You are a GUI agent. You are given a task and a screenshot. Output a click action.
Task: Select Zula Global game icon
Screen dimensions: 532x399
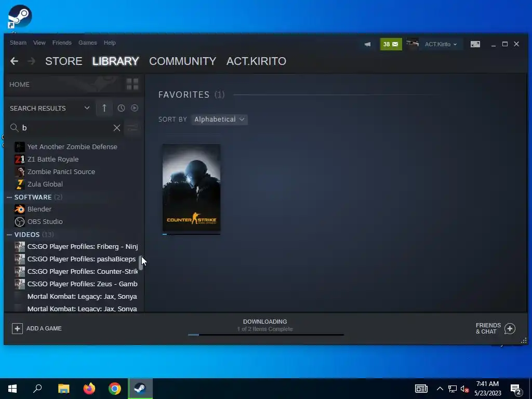coord(20,184)
